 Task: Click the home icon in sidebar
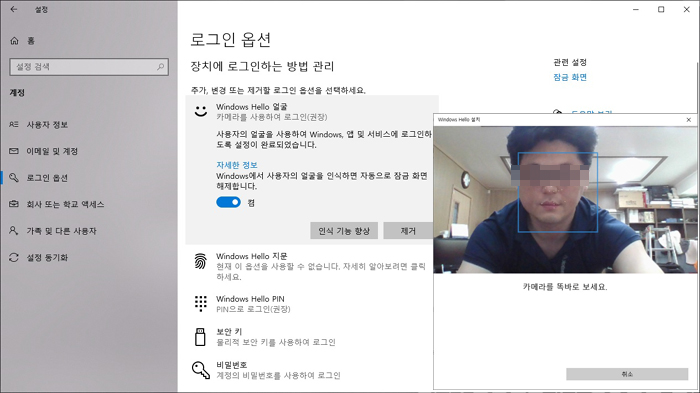pyautogui.click(x=14, y=41)
